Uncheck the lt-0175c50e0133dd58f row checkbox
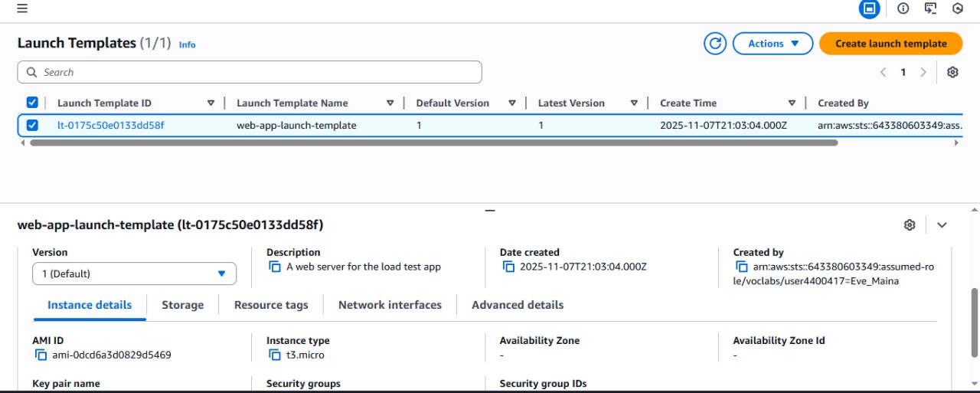This screenshot has height=393, width=980. (x=32, y=125)
